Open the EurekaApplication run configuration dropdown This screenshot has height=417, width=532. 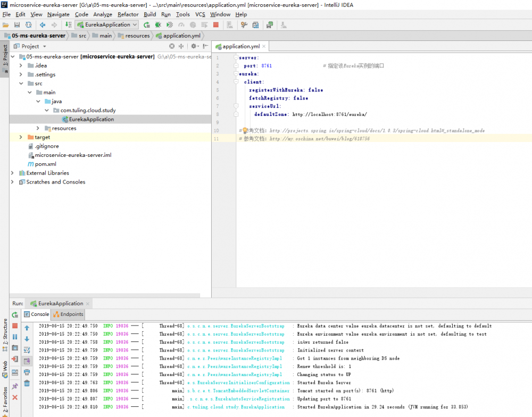point(107,24)
